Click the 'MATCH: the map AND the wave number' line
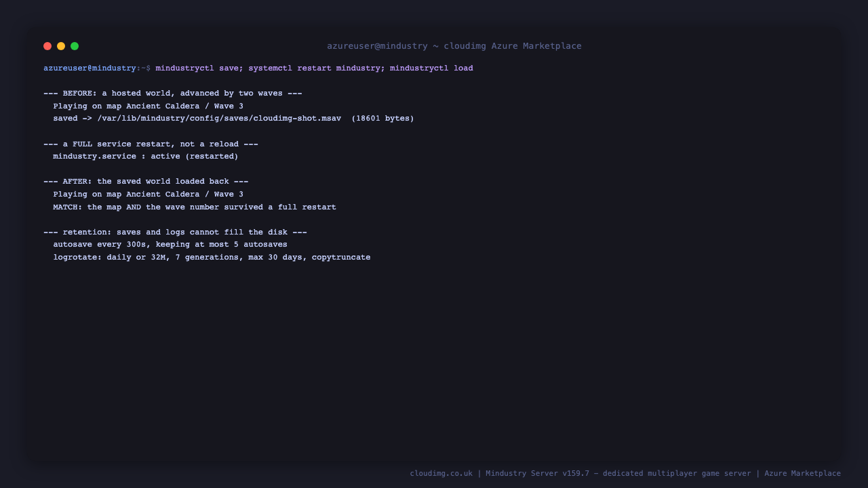Viewport: 868px width, 488px height. point(195,207)
